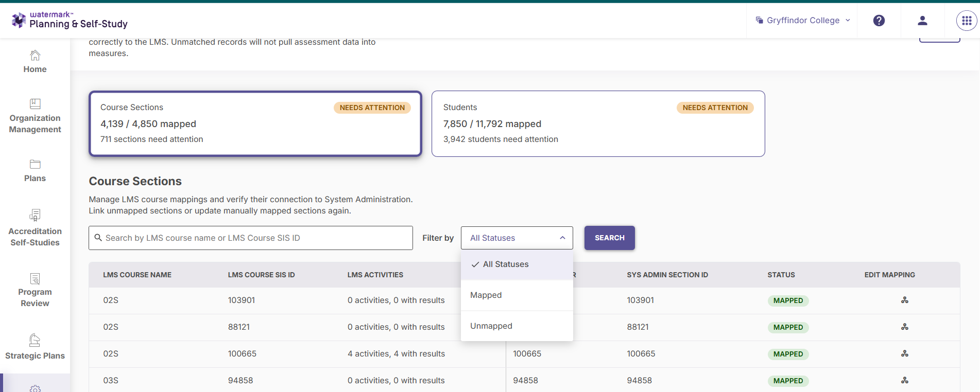Click the Course Sections heading

tap(135, 181)
